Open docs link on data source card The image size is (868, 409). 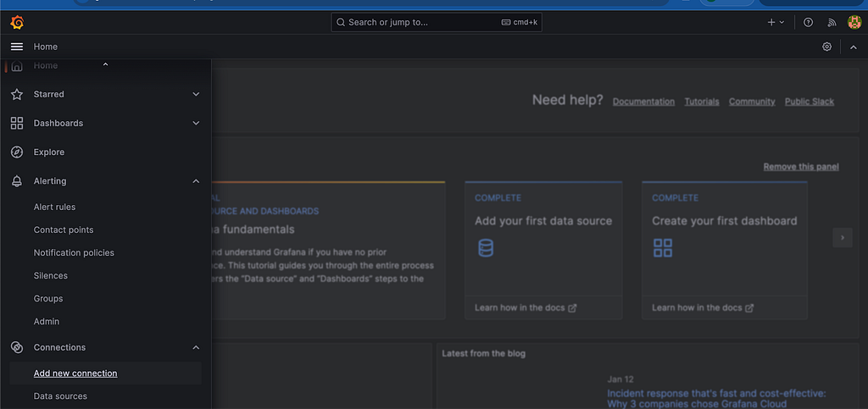[526, 308]
